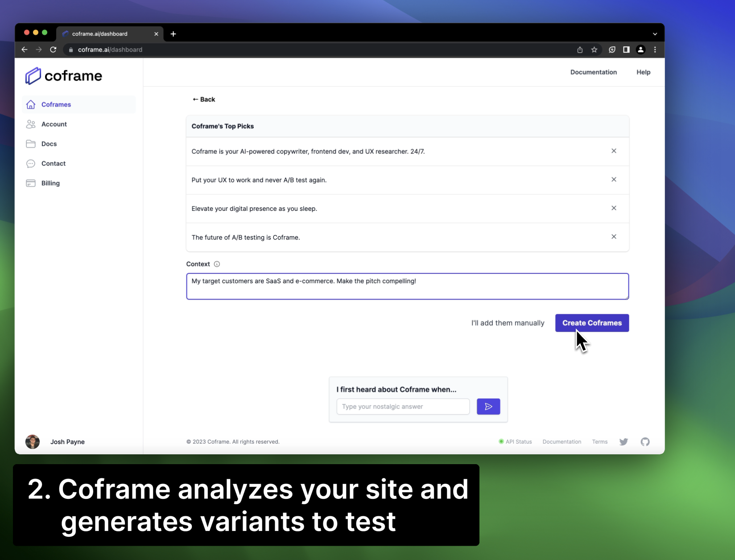Remove 'The future of A/B testing' pick
Image resolution: width=735 pixels, height=560 pixels.
(614, 236)
